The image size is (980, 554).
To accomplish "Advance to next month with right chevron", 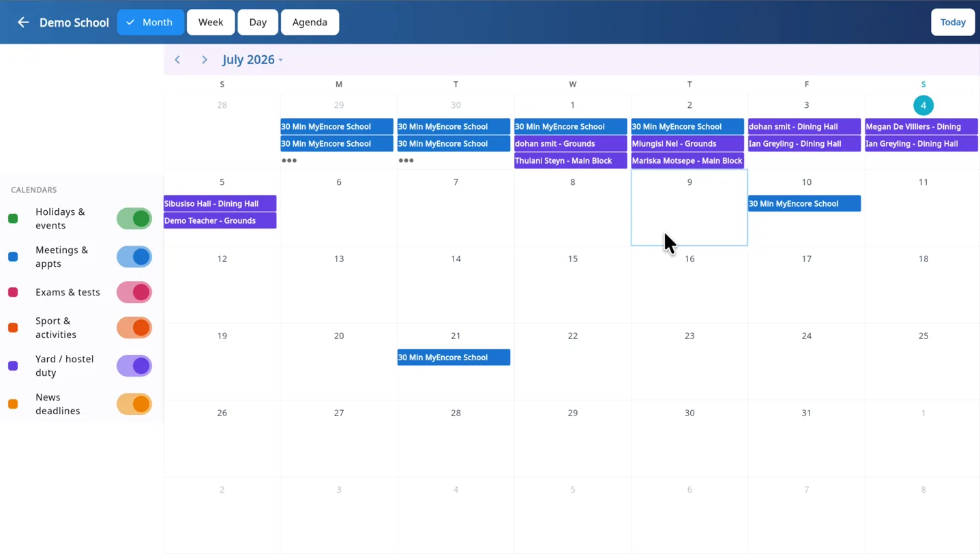I will (x=204, y=60).
